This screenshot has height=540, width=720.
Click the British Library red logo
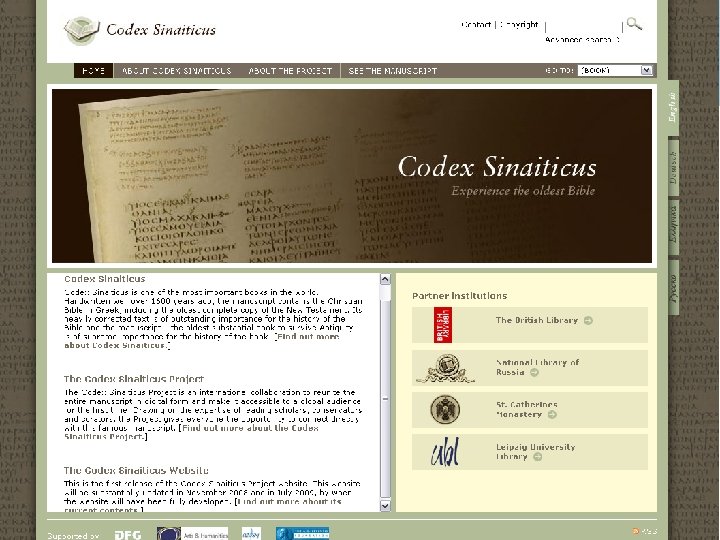[443, 325]
